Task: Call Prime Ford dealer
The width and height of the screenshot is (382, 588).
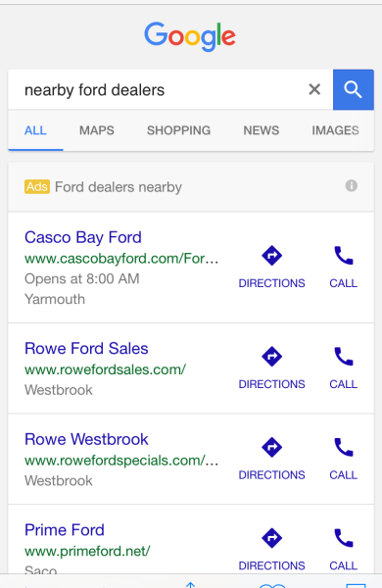Action: (344, 550)
